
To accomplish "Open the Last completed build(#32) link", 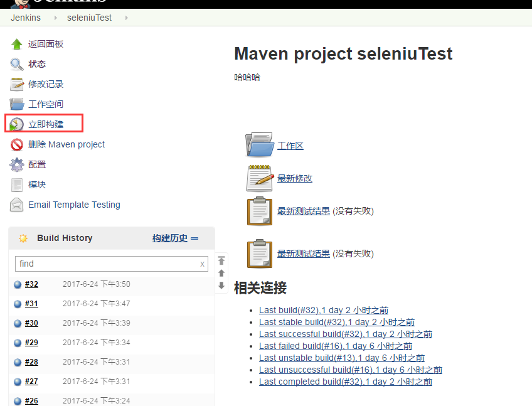I will tap(346, 382).
